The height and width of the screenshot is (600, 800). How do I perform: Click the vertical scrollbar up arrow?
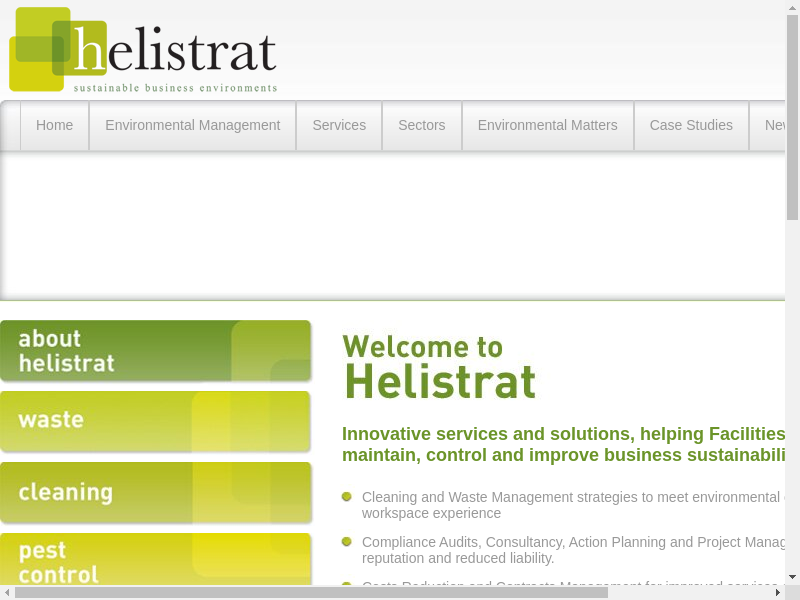pos(792,7)
